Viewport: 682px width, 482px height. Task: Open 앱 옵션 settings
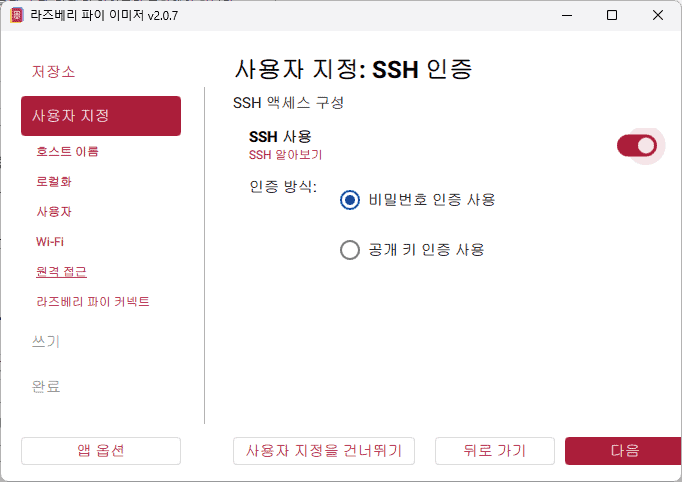(101, 451)
